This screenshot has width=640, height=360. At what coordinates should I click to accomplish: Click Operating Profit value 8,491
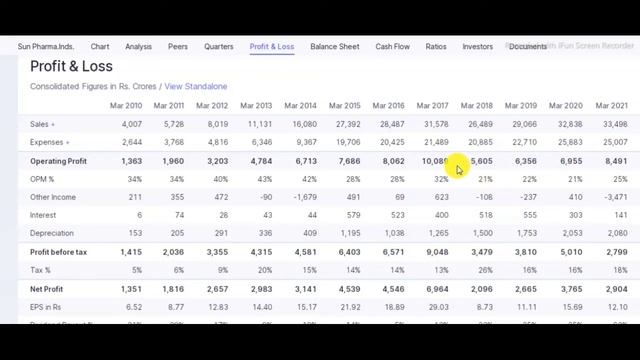[x=616, y=161]
